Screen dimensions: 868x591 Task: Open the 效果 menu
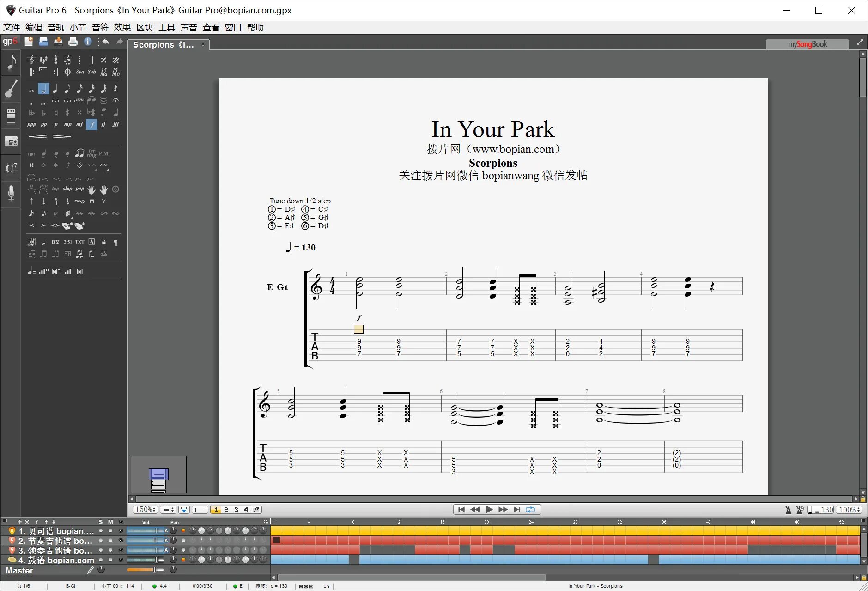pyautogui.click(x=122, y=28)
